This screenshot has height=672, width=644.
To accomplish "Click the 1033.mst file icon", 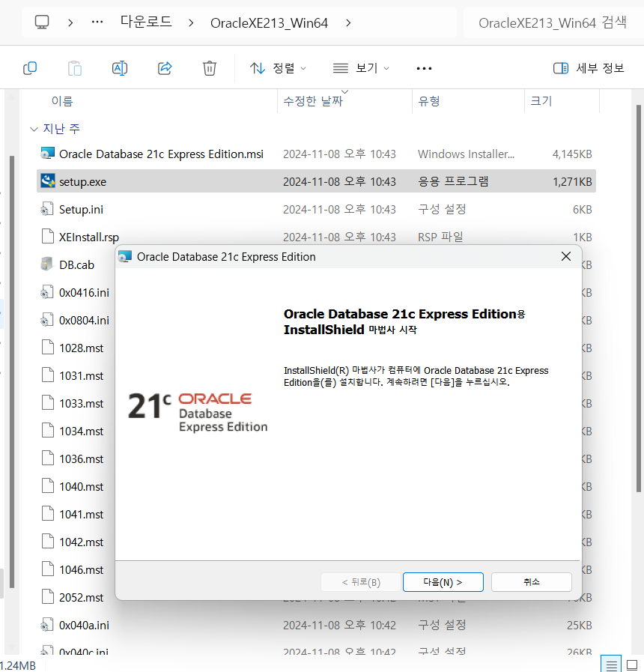I will (48, 403).
